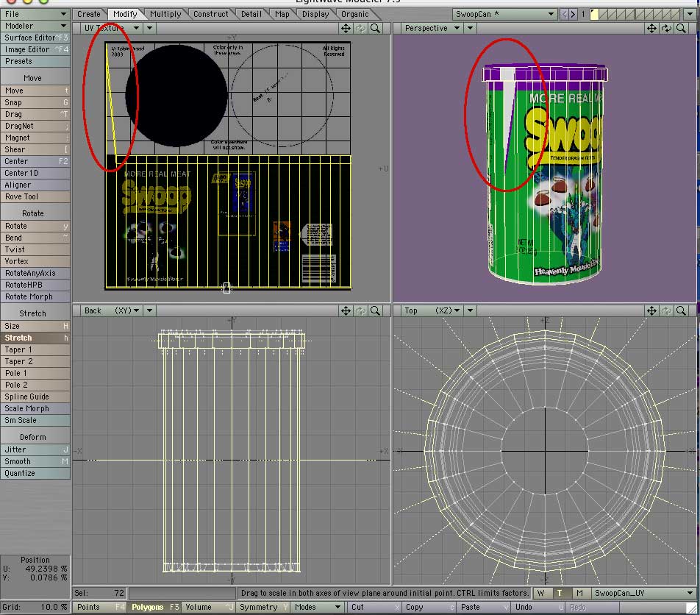This screenshot has height=615, width=700.
Task: Activate layer 2 slot in layer bank
Action: tap(604, 14)
